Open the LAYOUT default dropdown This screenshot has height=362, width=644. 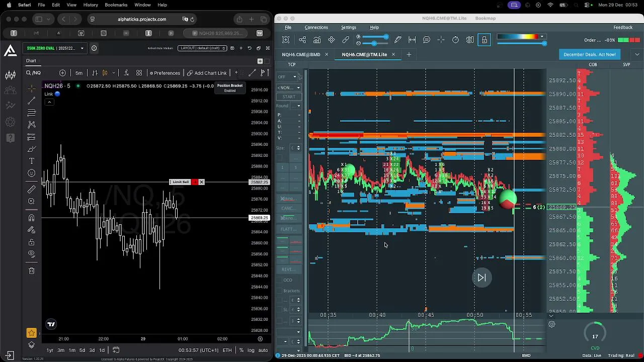tap(201, 48)
